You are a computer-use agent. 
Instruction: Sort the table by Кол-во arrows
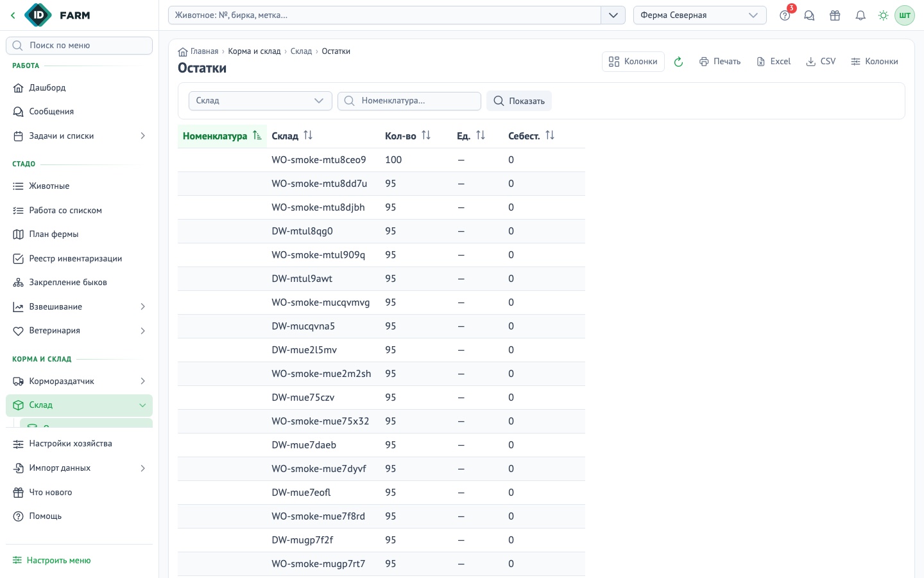tap(426, 136)
